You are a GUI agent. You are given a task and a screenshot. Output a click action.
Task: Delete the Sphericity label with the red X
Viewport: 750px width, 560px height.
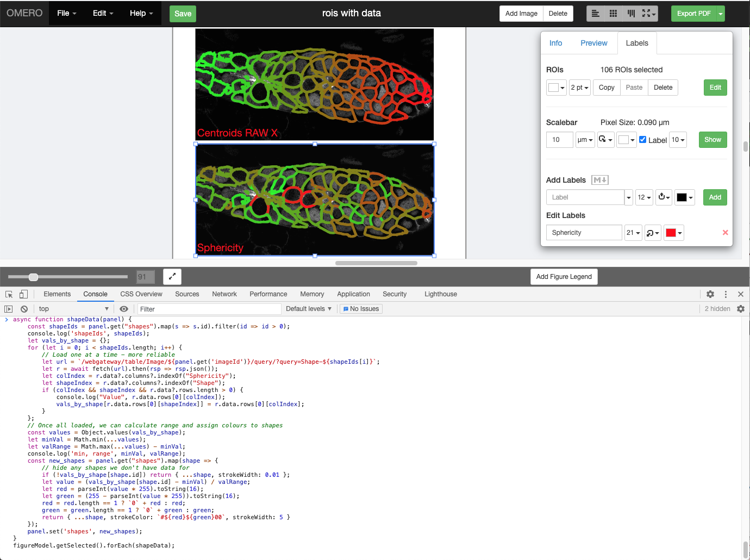[x=725, y=233]
